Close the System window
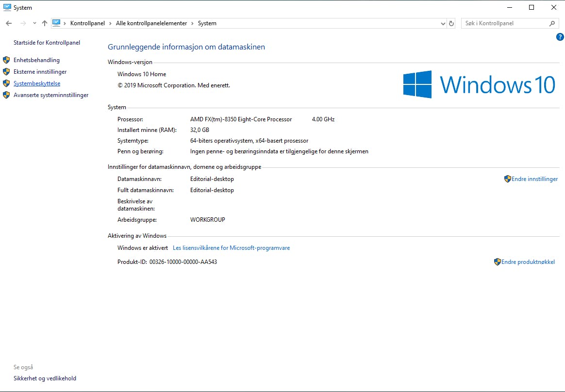The image size is (565, 392). (x=554, y=7)
